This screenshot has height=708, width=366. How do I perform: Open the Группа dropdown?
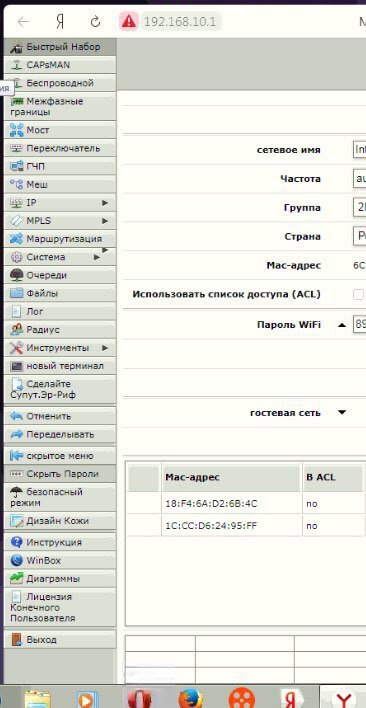pyautogui.click(x=360, y=208)
